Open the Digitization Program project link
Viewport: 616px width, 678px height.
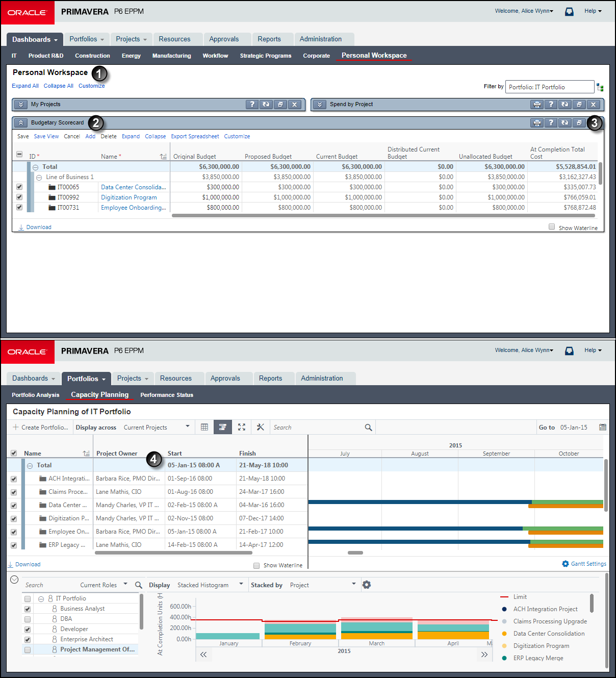tap(129, 197)
